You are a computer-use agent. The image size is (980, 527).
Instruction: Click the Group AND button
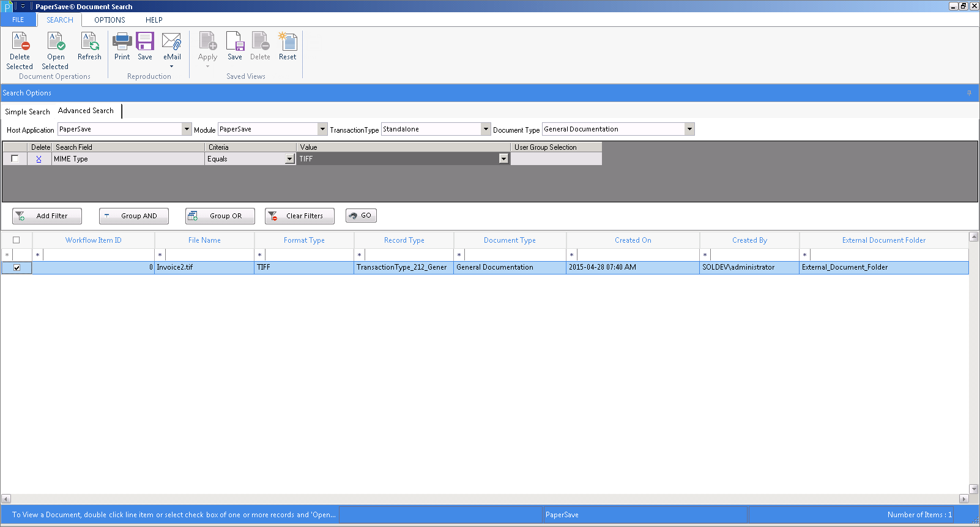pos(134,216)
